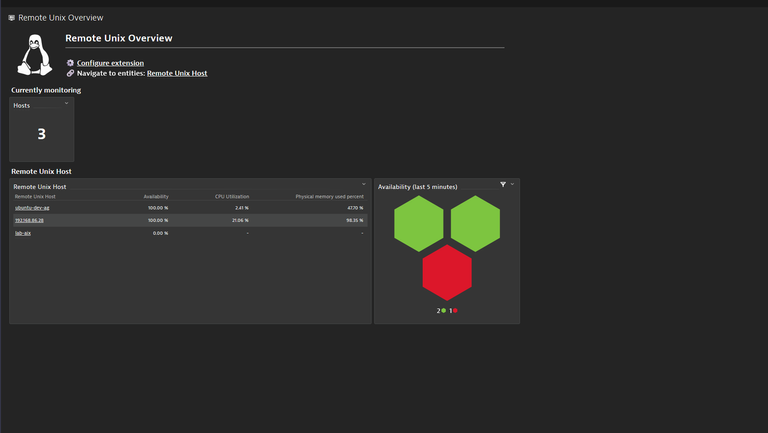
Task: Click the left green availability hexagon
Action: (419, 223)
